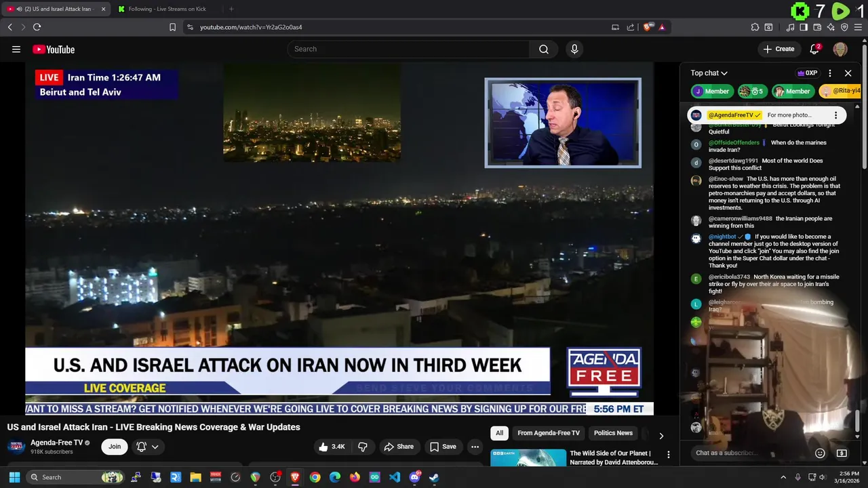
Task: Open Brave VPN shield icon
Action: tap(844, 27)
